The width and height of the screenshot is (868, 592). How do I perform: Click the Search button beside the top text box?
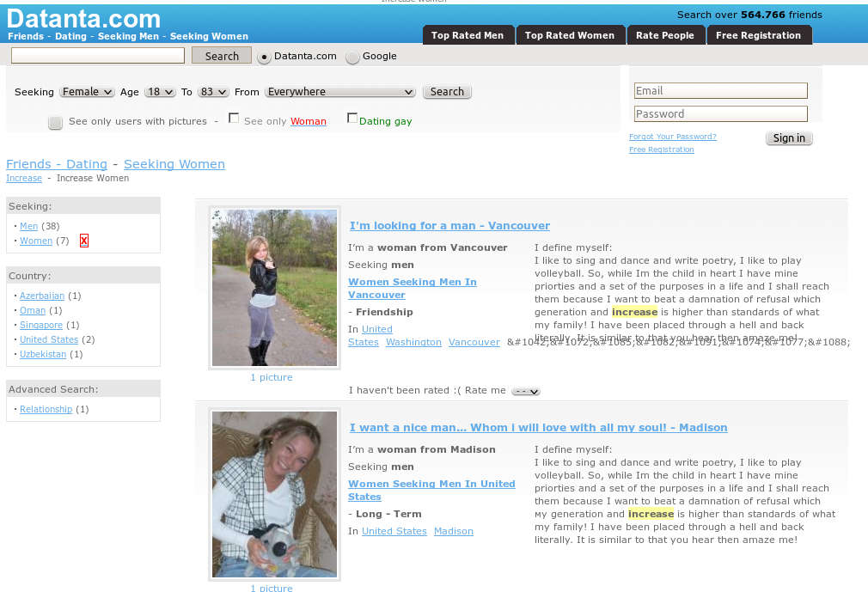(x=222, y=56)
